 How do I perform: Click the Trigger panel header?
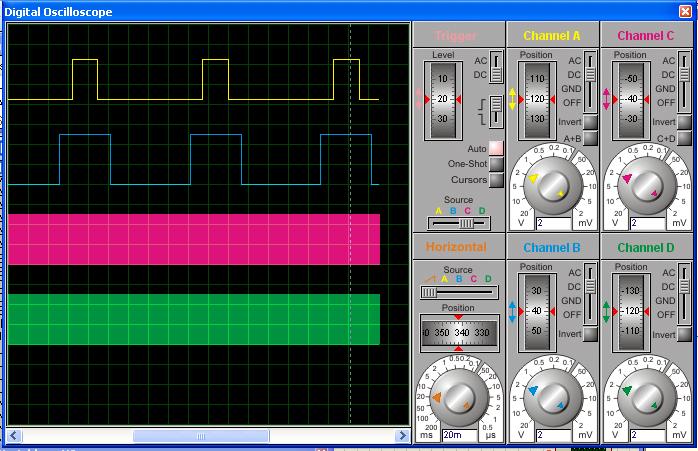[459, 35]
